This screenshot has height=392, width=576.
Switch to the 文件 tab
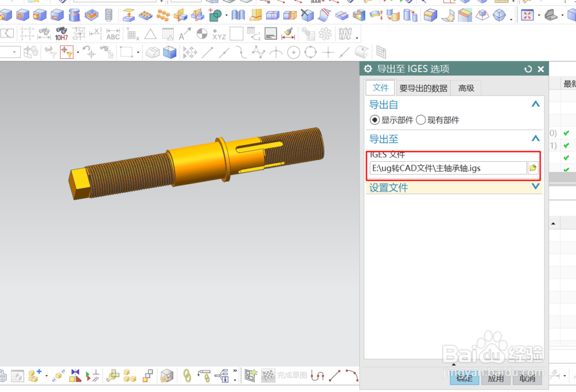coord(380,87)
